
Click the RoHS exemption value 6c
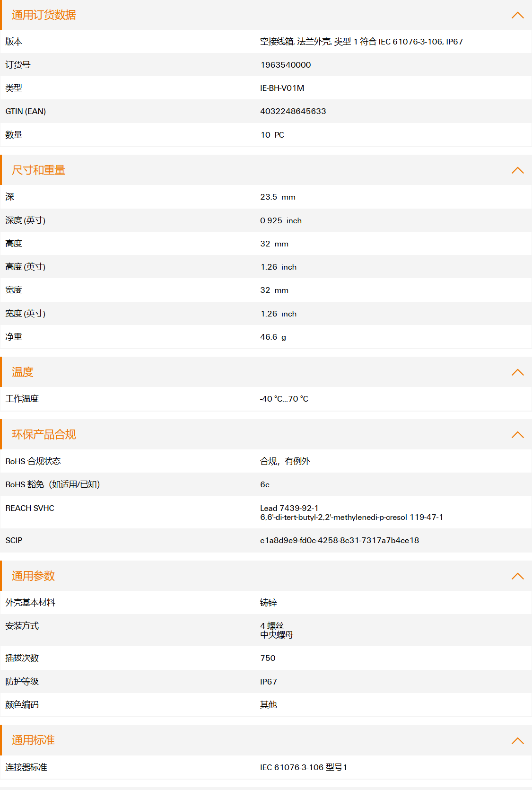[x=265, y=484]
